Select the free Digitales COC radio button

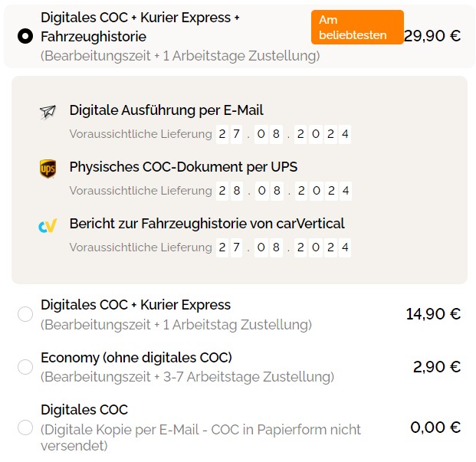click(x=25, y=428)
